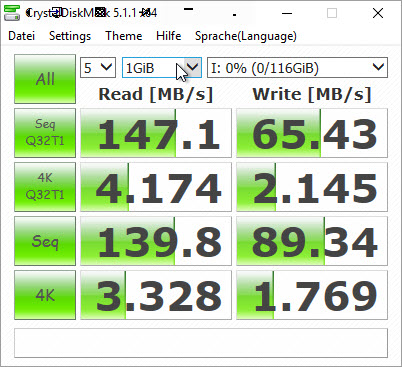Image resolution: width=402 pixels, height=367 pixels.
Task: Start the 4K Q32T1 benchmark
Action: [x=45, y=187]
